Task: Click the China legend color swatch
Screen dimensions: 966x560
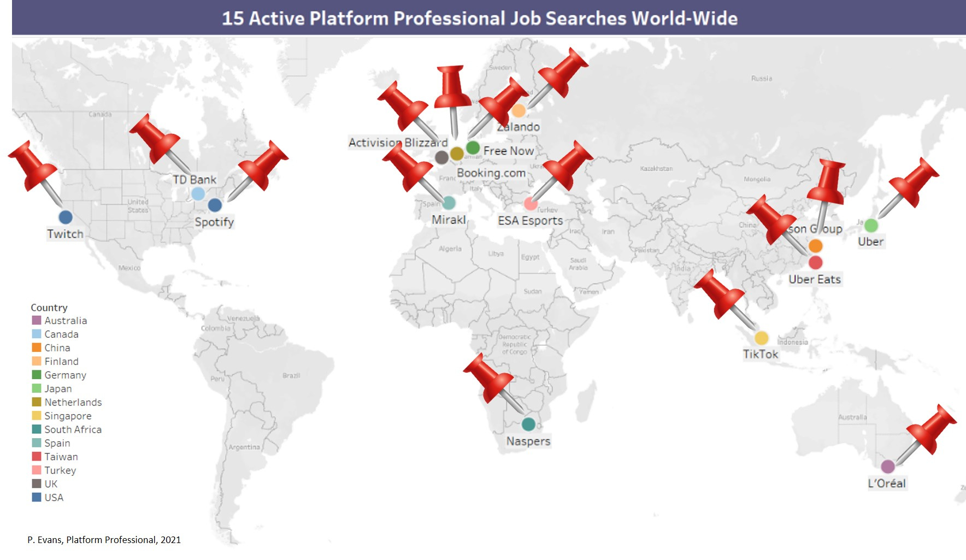Action: click(x=37, y=347)
